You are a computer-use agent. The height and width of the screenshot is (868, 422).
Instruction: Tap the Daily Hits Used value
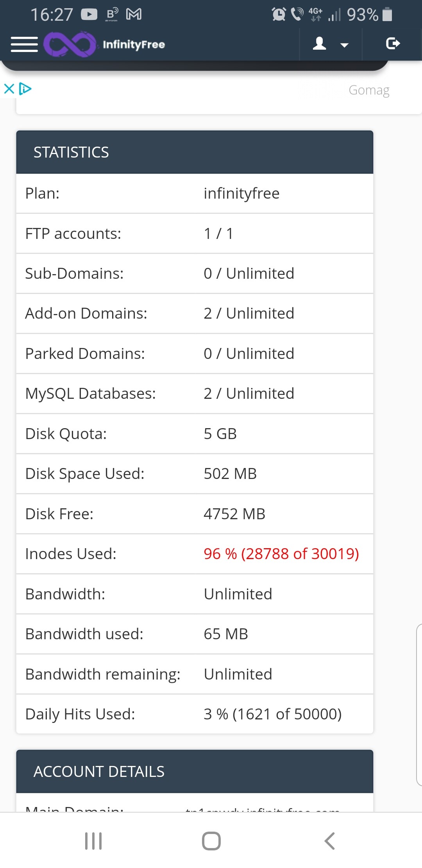coord(272,714)
